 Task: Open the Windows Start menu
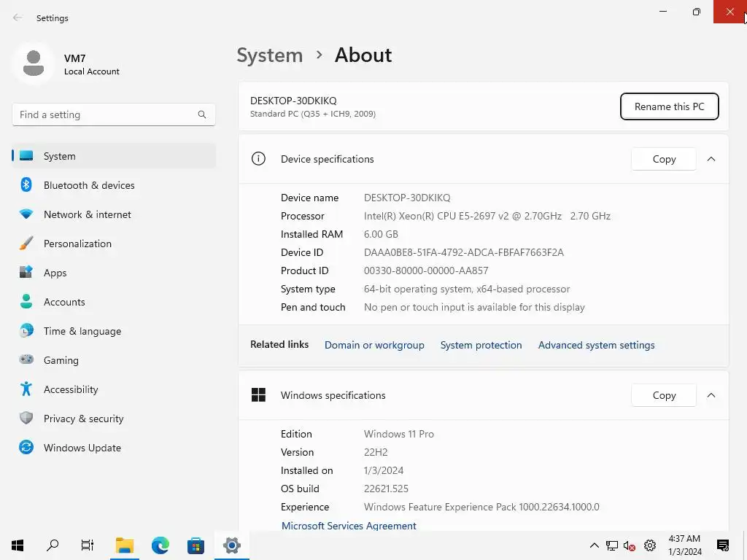coord(18,545)
